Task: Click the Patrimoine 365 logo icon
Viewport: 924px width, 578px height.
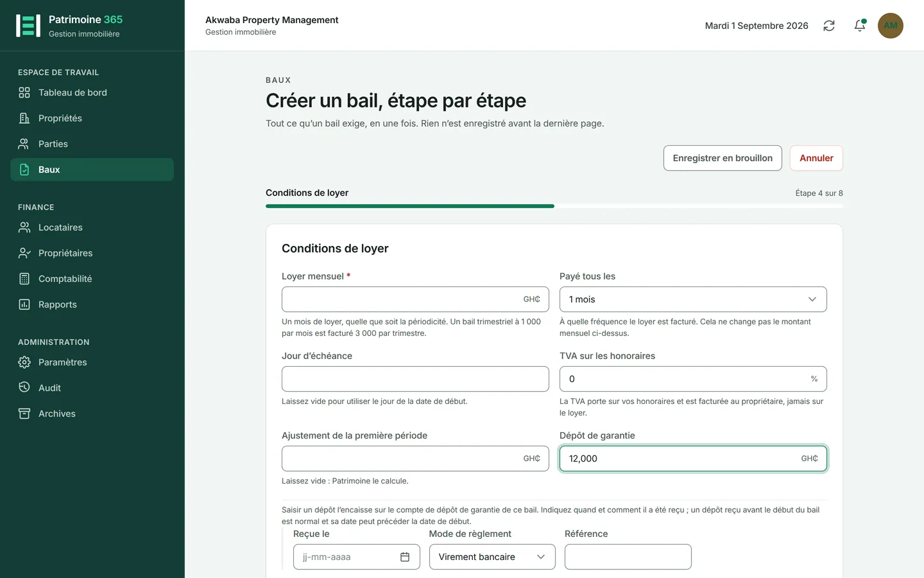Action: coord(28,26)
